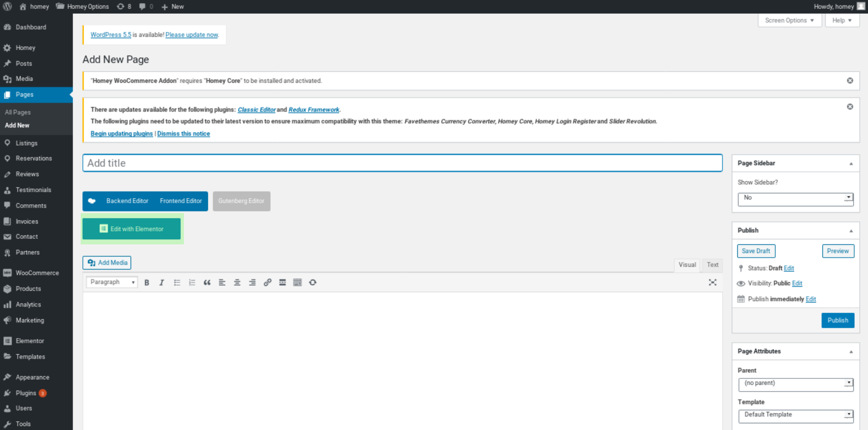Toggle bold formatting in editor toolbar
Viewport: 868px width, 430px height.
[x=147, y=282]
